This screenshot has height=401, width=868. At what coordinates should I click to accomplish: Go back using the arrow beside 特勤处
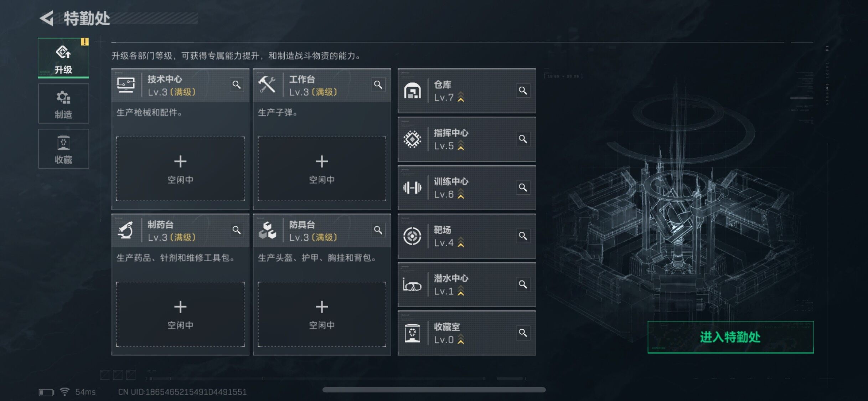(47, 18)
